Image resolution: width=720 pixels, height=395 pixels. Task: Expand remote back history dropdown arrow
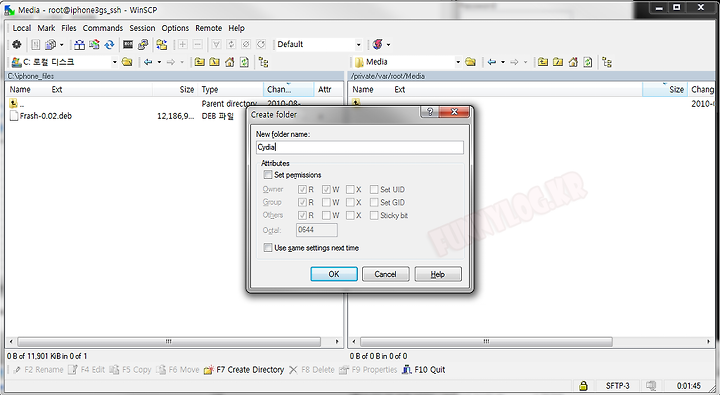pos(503,62)
